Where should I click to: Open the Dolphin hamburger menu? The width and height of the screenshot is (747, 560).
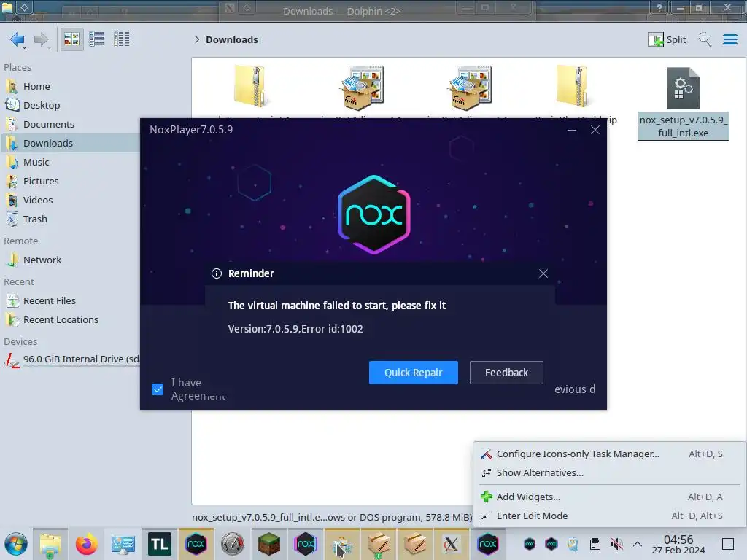point(729,39)
